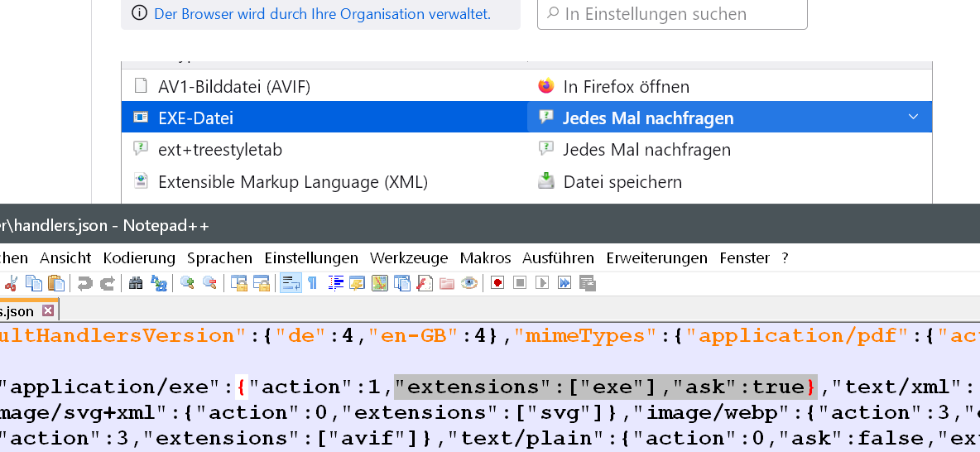Expand the EXE-Datei action dropdown chevron

(913, 118)
